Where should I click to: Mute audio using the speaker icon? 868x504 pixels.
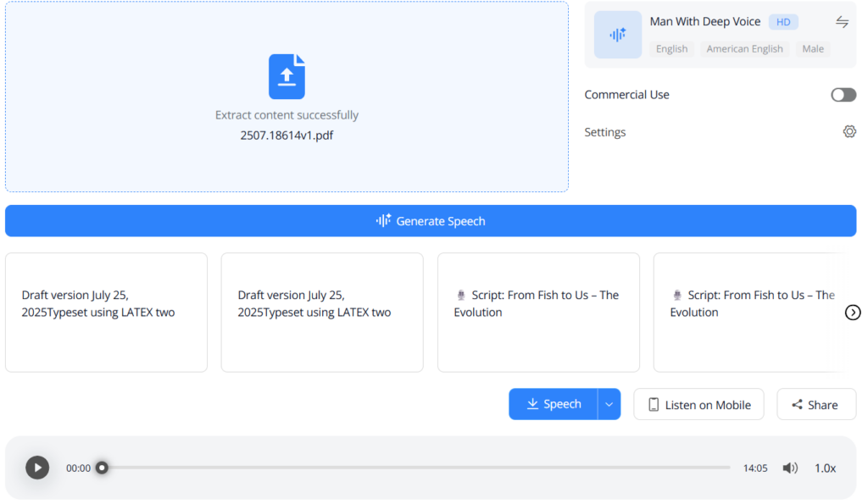[x=790, y=467]
